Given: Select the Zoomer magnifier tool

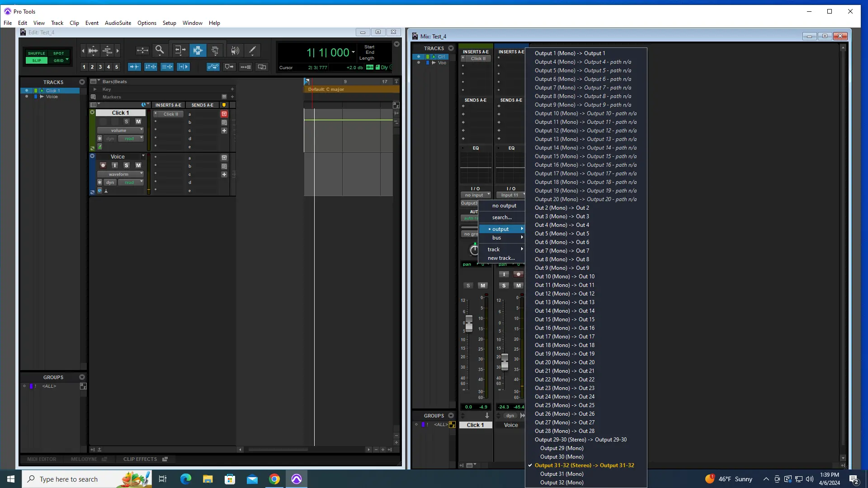Looking at the screenshot, I should (x=160, y=50).
